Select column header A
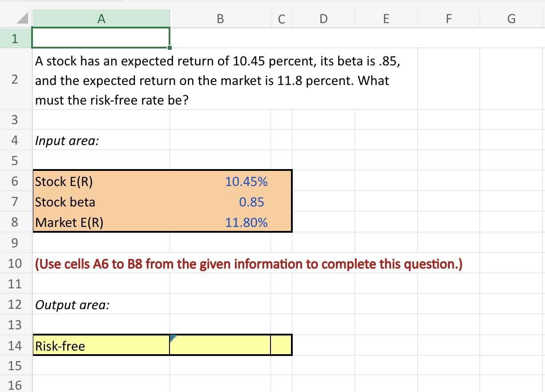Screen dimensions: 545x392 [x=101, y=18]
